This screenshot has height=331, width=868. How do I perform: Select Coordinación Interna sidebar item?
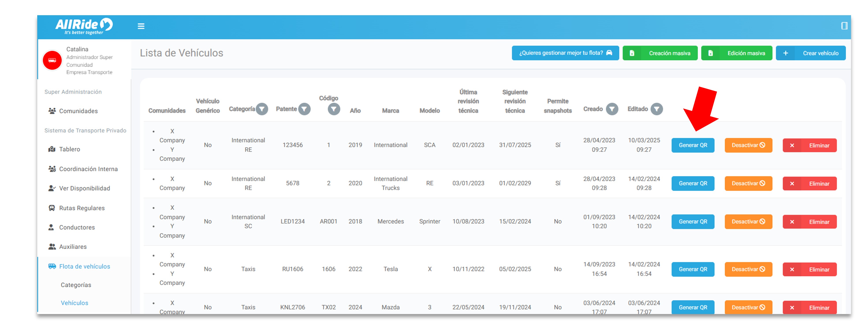(88, 169)
